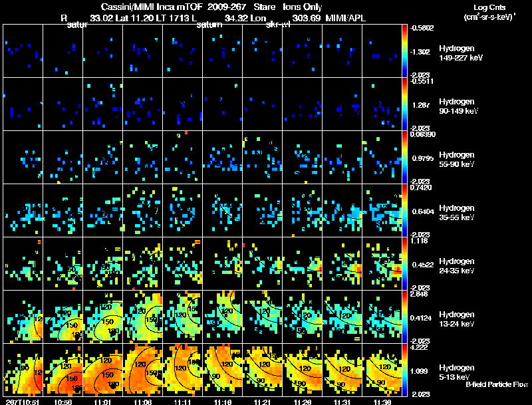
Task: Click the '0.4124' colorbar midpoint value
Action: point(422,318)
